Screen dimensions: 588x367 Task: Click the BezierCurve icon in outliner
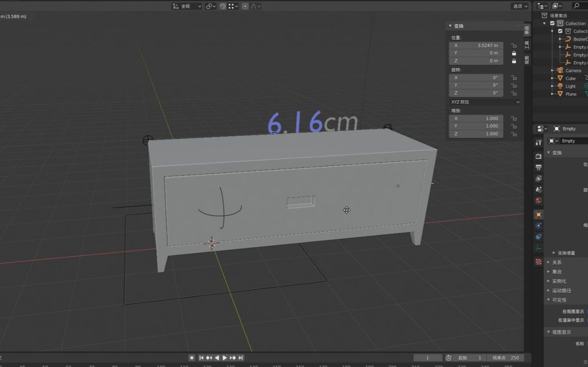(568, 39)
